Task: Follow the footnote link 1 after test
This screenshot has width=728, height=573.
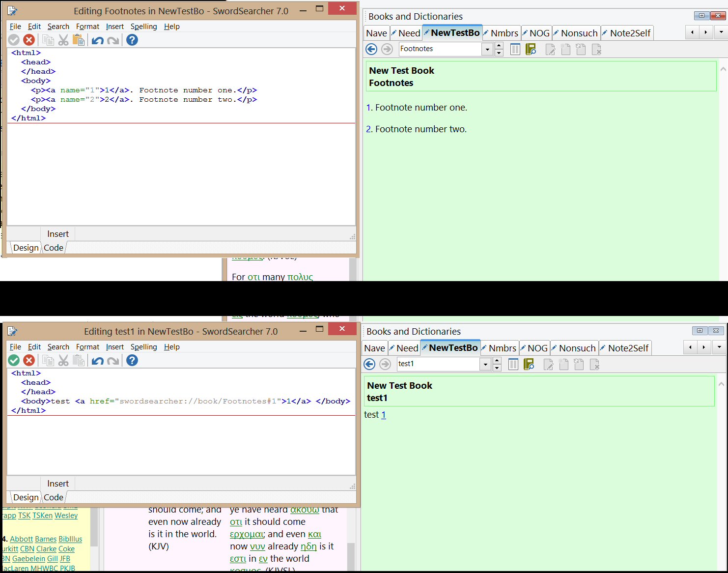Action: [x=384, y=415]
